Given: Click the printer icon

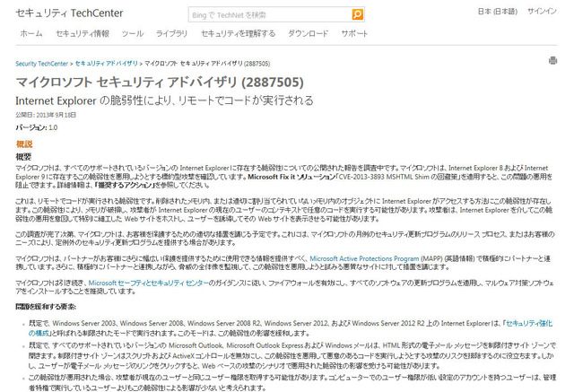Looking at the screenshot, I should [552, 60].
